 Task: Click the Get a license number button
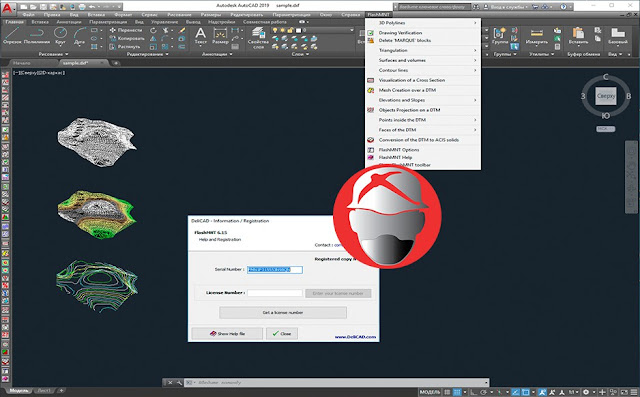[x=283, y=313]
